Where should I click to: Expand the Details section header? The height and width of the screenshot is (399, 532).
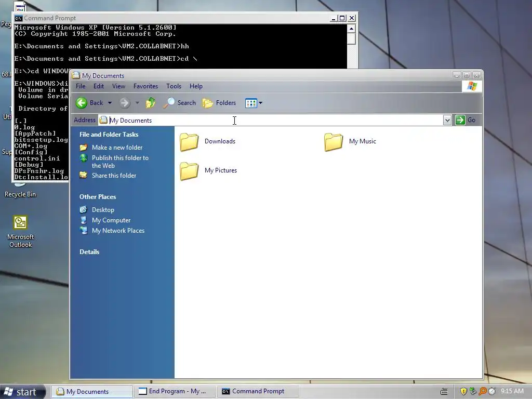(89, 252)
